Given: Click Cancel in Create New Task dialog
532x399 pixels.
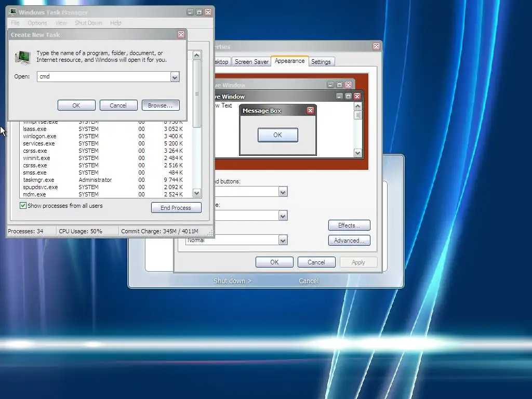Looking at the screenshot, I should 118,105.
